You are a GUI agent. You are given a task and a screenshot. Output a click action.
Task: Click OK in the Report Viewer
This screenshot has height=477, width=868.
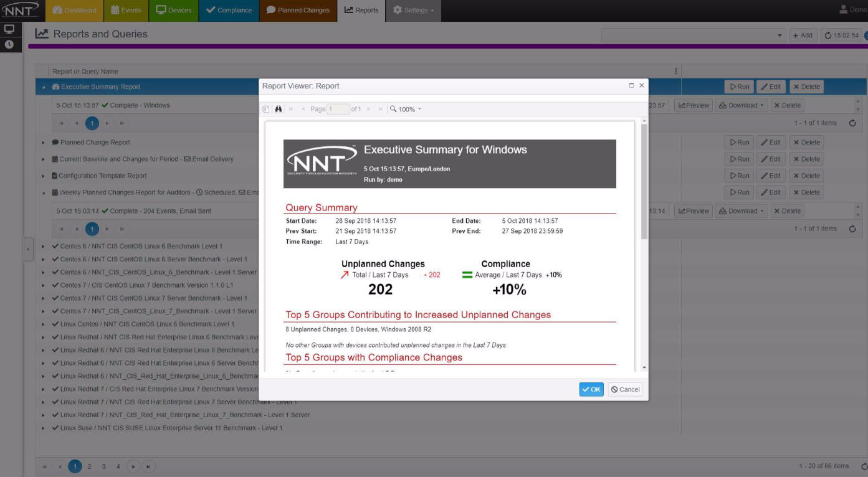coord(591,389)
